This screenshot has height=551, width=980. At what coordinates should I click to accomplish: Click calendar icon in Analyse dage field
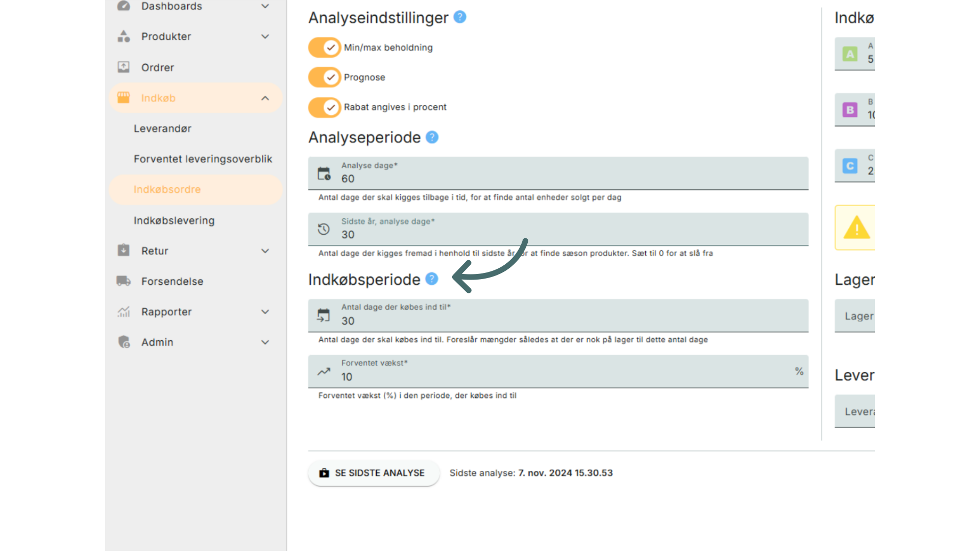coord(324,173)
